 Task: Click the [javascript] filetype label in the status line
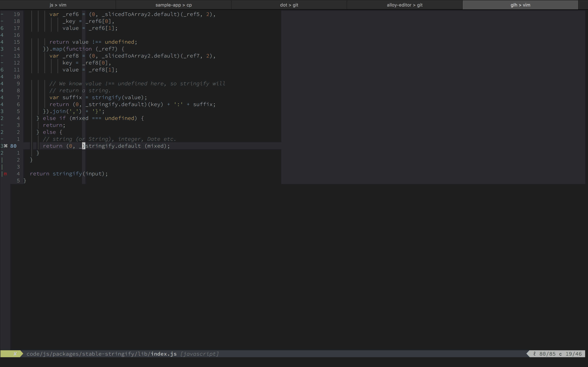coord(199,354)
